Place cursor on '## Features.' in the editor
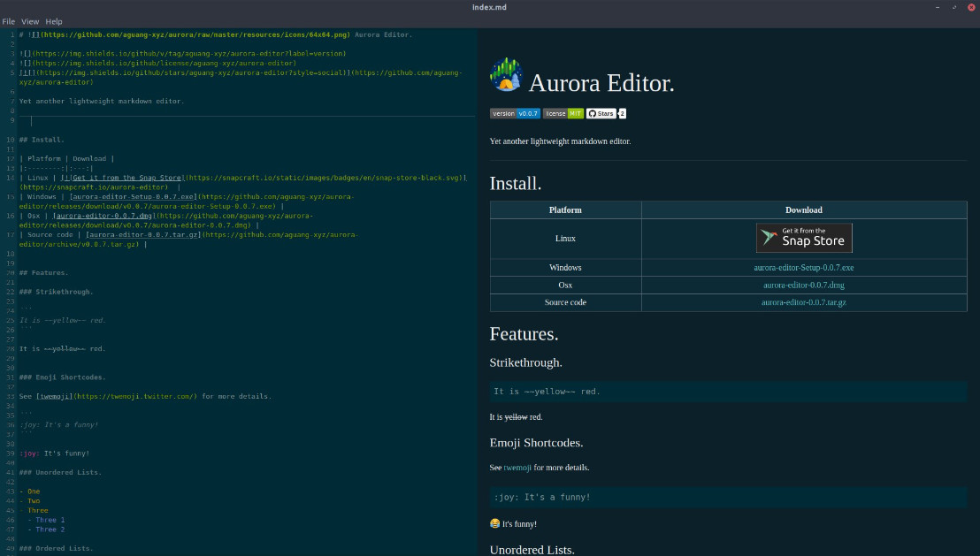980x556 pixels. pos(43,273)
